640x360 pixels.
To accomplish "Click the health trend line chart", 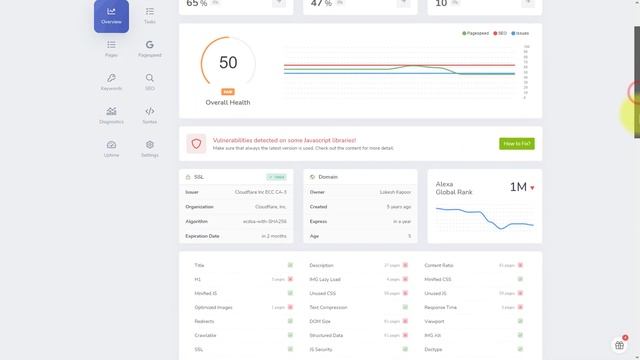I will pyautogui.click(x=399, y=71).
